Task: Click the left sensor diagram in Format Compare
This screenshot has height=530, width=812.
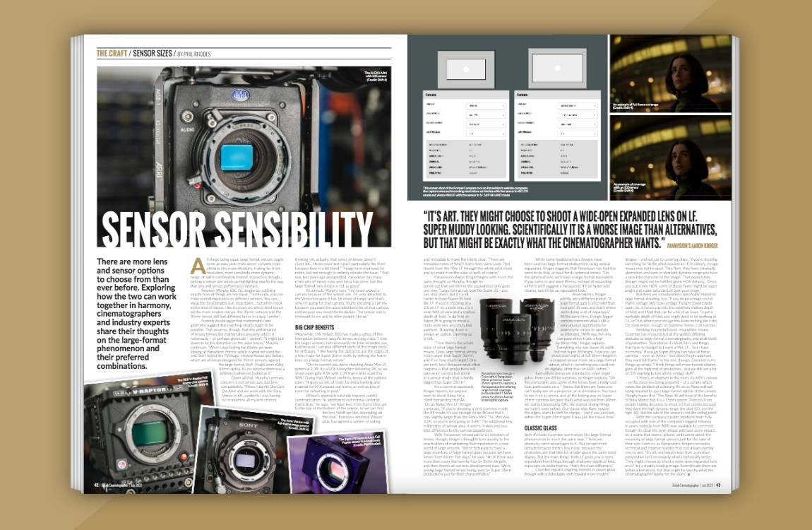Action: point(466,69)
